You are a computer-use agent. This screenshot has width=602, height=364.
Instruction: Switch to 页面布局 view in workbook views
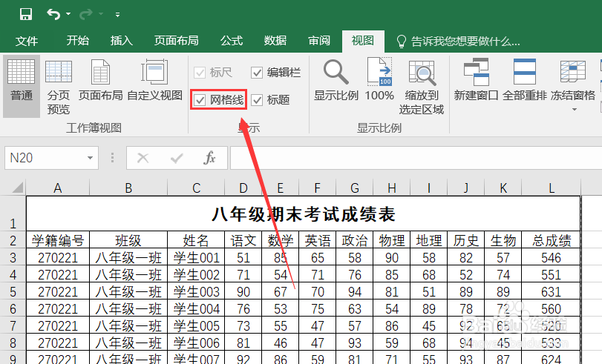pyautogui.click(x=101, y=80)
